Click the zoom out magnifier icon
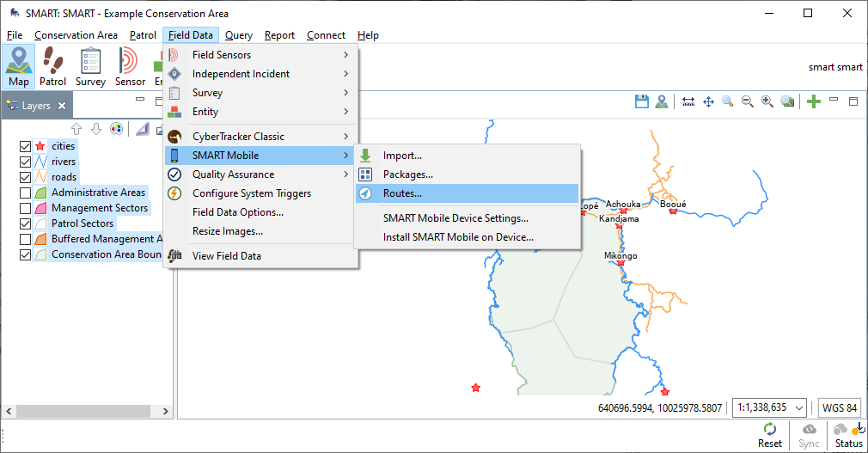The height and width of the screenshot is (453, 868). click(x=748, y=101)
